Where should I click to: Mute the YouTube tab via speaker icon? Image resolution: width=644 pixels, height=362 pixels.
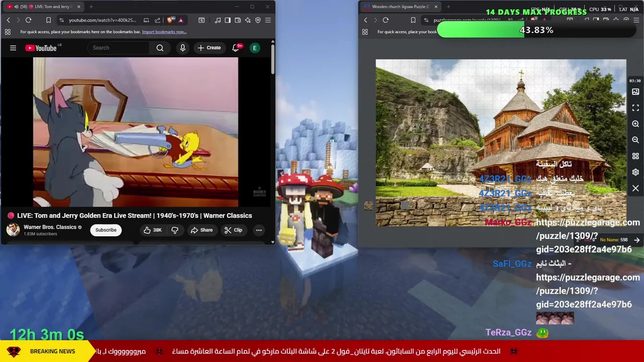(16, 7)
